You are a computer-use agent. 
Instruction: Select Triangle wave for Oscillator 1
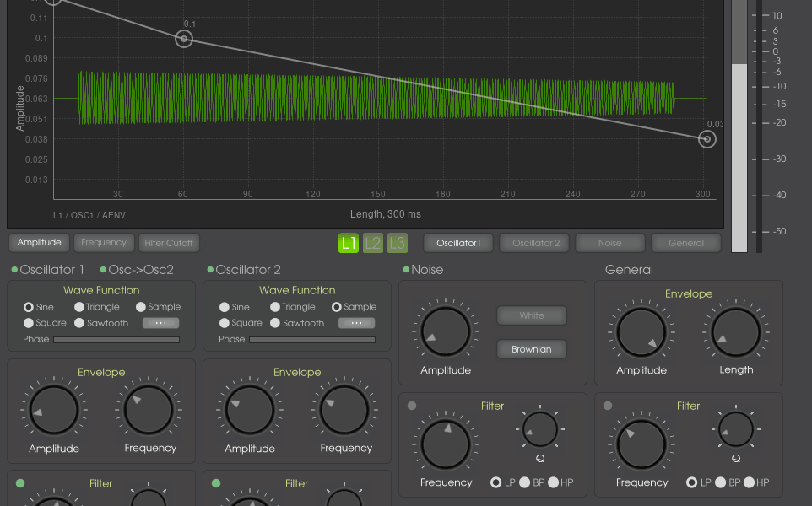click(79, 308)
